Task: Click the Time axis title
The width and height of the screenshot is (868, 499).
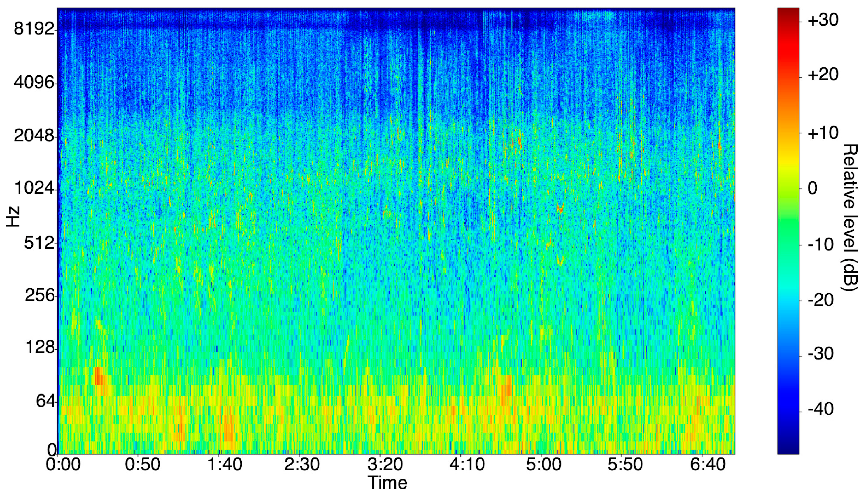Action: point(387,483)
